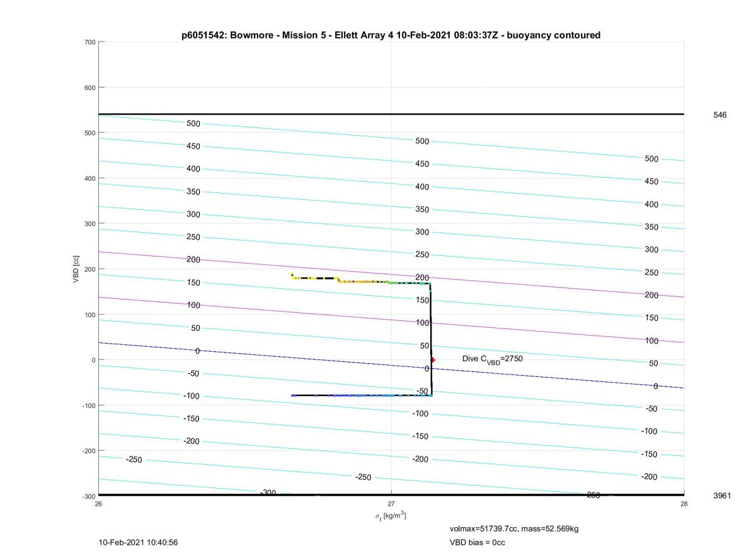This screenshot has width=756, height=558.
Task: Click the y-axis tick label '-100'
Action: (88, 405)
